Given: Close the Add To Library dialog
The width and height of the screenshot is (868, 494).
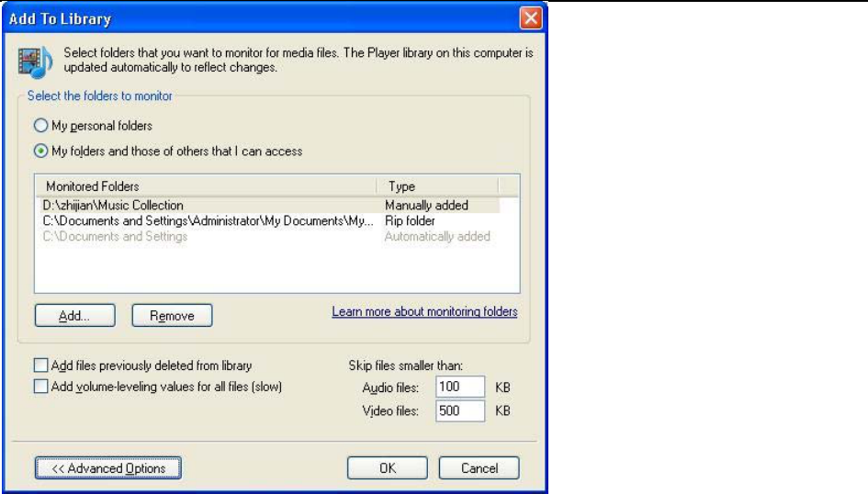Looking at the screenshot, I should point(530,18).
